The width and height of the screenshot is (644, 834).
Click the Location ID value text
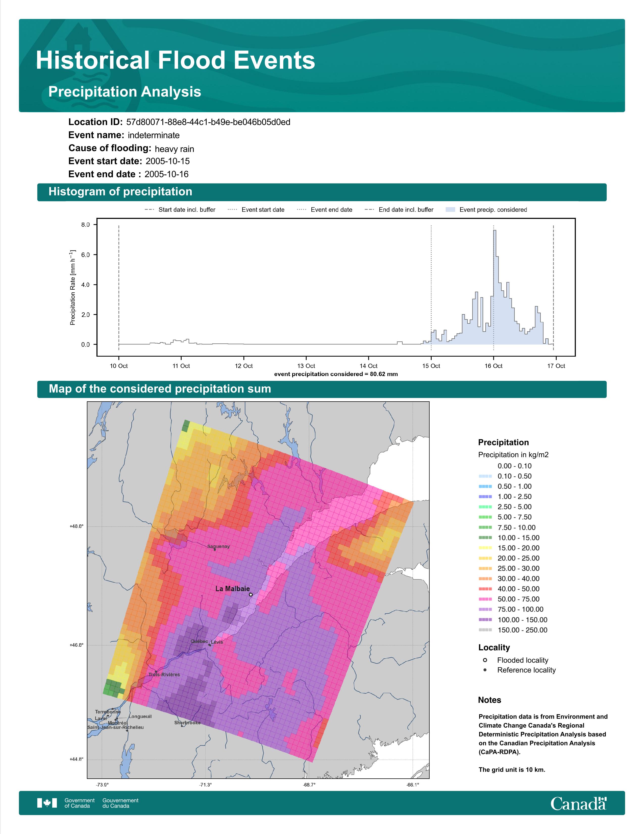coord(208,122)
